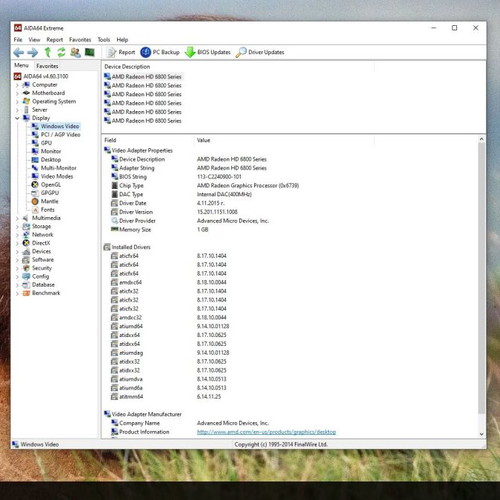The height and width of the screenshot is (500, 500).
Task: Expand the DirectX tree node
Action: 17,243
